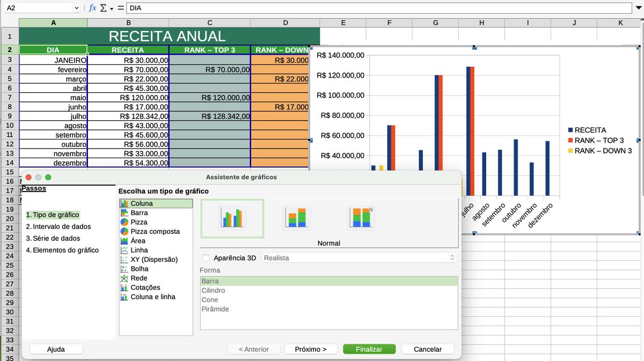Screen dimensions: 644x361
Task: Click the Próximo > button
Action: coord(311,349)
